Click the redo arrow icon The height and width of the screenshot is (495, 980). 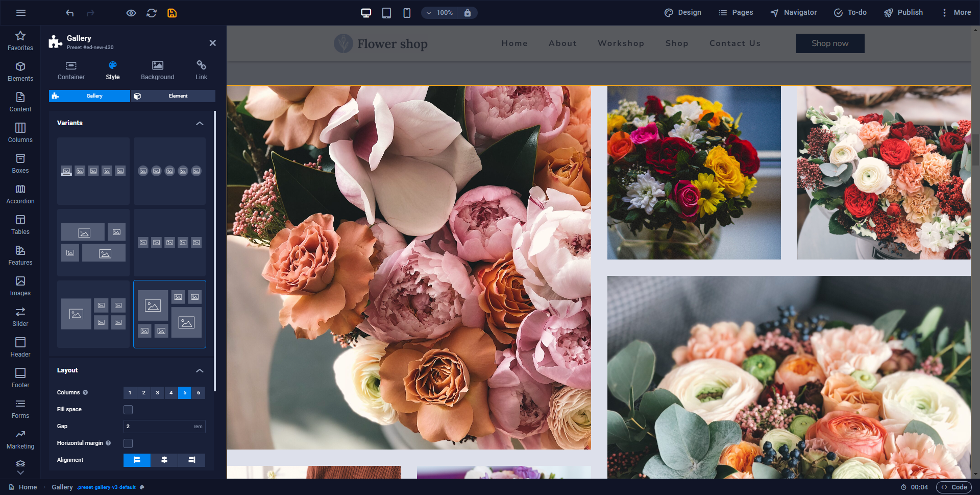click(90, 13)
